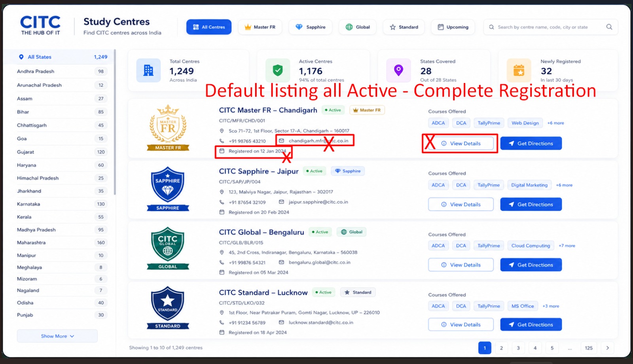633x364 pixels.
Task: Jump to last page 125
Action: [x=589, y=348]
